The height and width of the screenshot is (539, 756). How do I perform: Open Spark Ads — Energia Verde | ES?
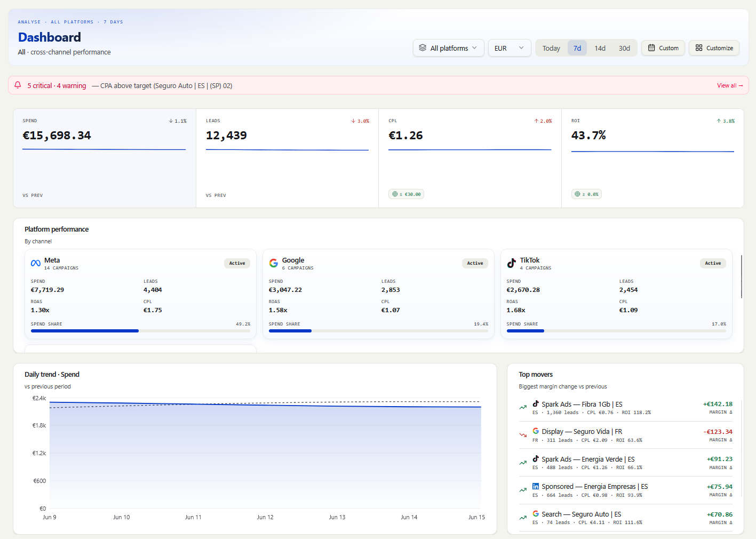pos(626,463)
